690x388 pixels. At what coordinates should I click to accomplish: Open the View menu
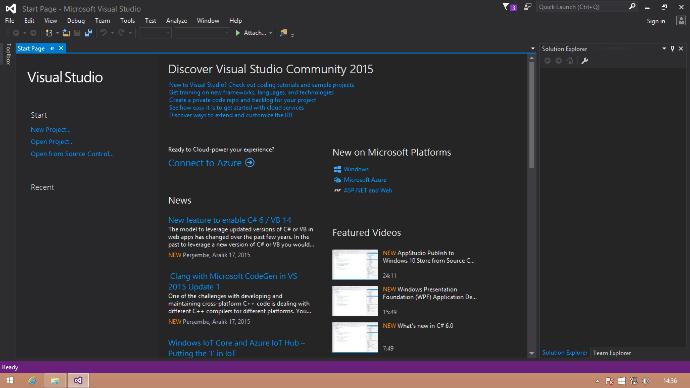coord(51,21)
